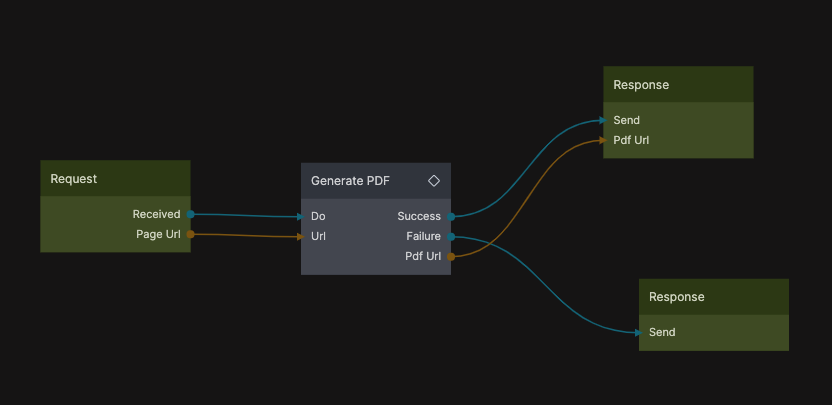Click Send input arrow on upper Response node

[602, 120]
